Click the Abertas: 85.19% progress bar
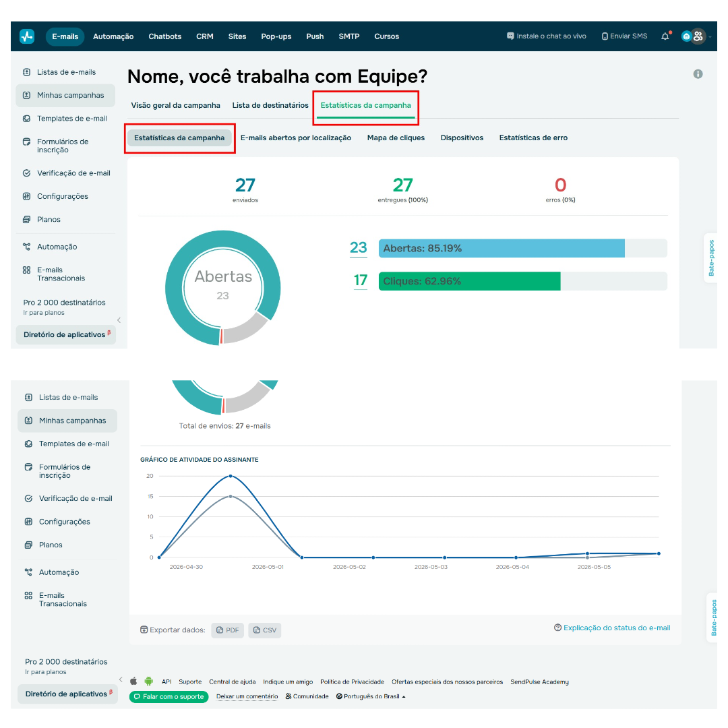The image size is (728, 728). pyautogui.click(x=523, y=248)
